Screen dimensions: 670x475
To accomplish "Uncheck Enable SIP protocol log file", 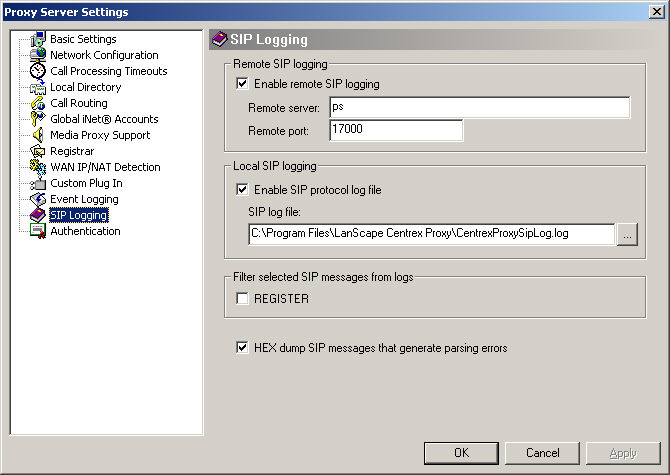I will [x=242, y=189].
